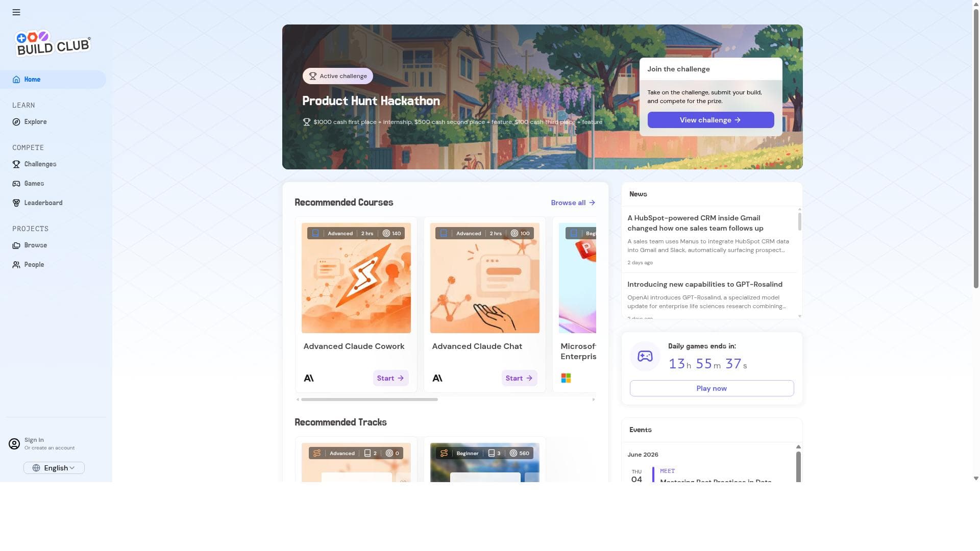This screenshot has height=551, width=980.
Task: Click the Advanced Claude Cowork course thumbnail
Action: pyautogui.click(x=356, y=278)
